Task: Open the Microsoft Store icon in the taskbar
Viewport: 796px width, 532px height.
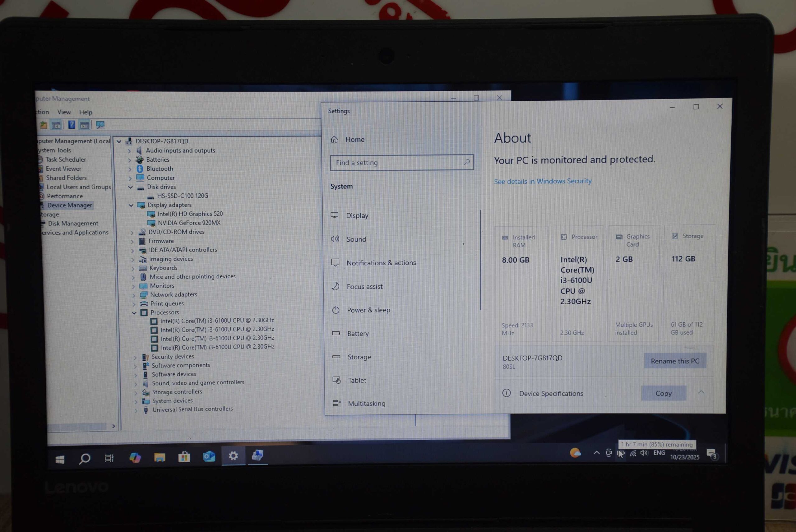Action: pos(184,457)
